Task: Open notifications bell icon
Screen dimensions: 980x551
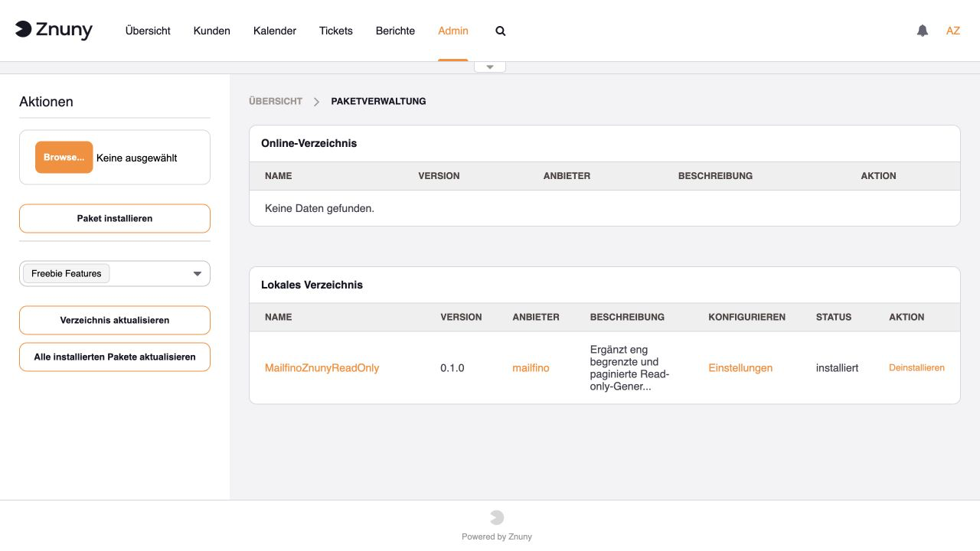Action: 923,31
